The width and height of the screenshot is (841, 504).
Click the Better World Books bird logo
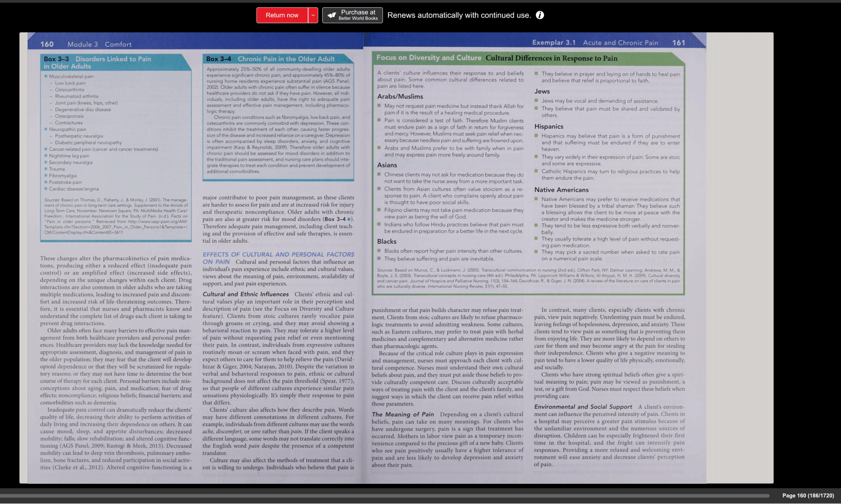[331, 15]
